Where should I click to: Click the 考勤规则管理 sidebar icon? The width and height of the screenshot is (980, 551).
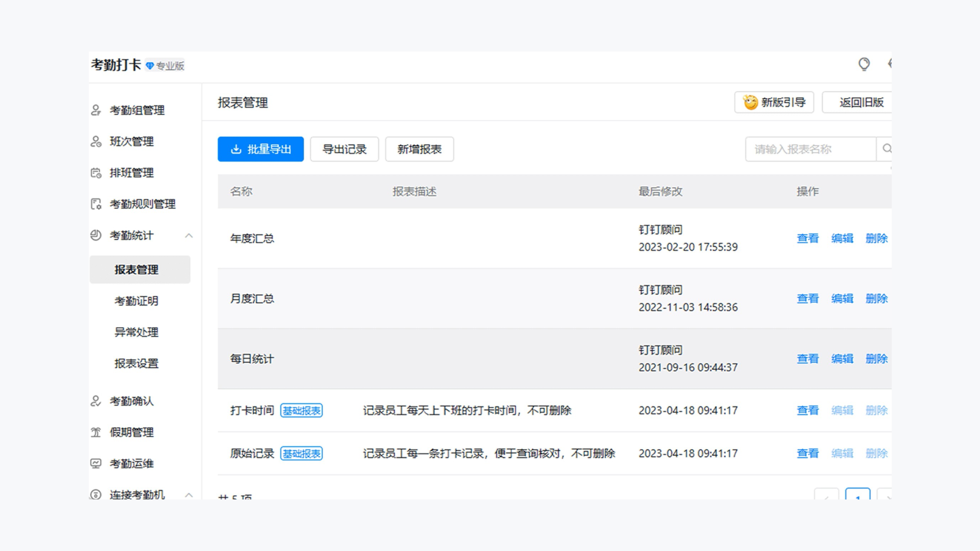96,204
